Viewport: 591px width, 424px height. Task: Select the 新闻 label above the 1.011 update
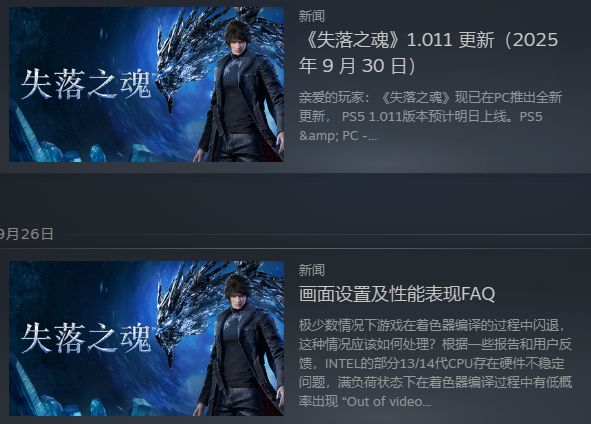pyautogui.click(x=312, y=16)
